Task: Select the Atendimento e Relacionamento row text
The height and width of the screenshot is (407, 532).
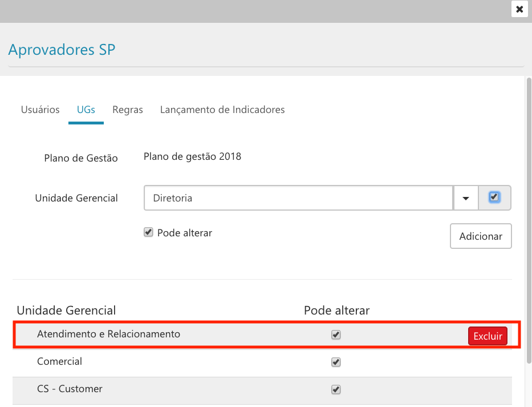Action: point(108,334)
